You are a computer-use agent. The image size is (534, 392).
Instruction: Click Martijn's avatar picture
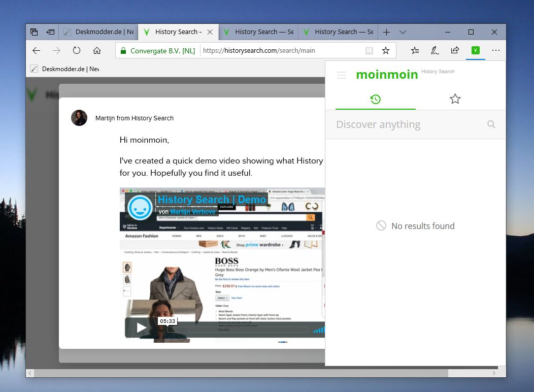point(79,118)
